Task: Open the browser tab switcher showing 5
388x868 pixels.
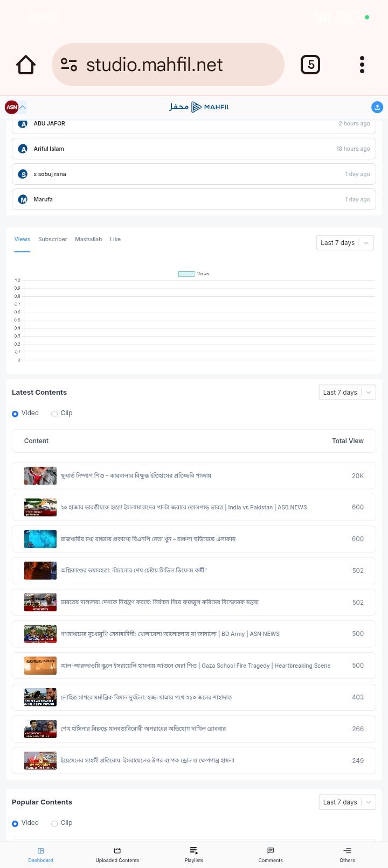Action: pos(310,65)
